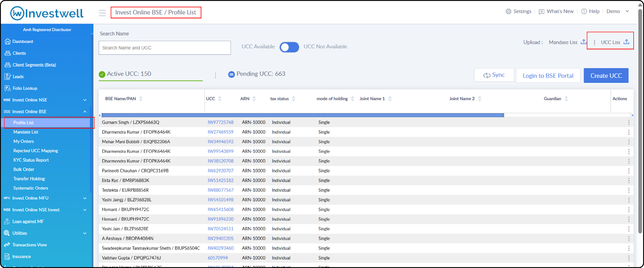Click the Transactions View arrows icon
This screenshot has height=268, width=644.
(x=7, y=245)
